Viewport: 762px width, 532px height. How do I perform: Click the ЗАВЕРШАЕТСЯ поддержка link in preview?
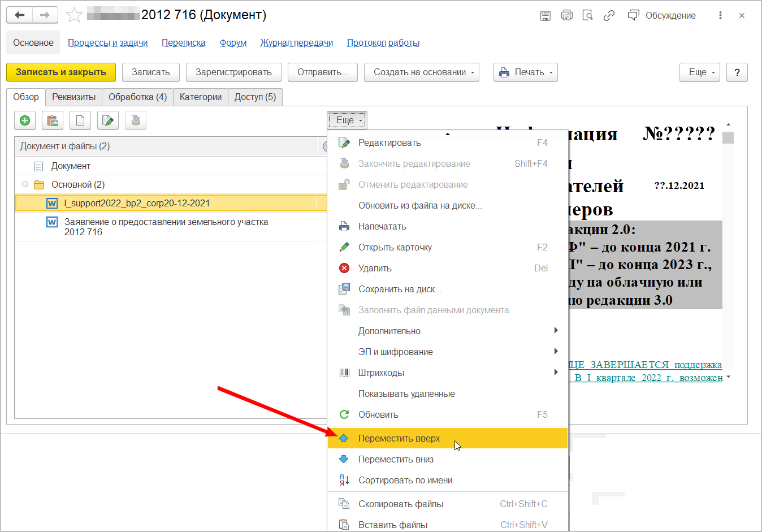click(x=645, y=365)
